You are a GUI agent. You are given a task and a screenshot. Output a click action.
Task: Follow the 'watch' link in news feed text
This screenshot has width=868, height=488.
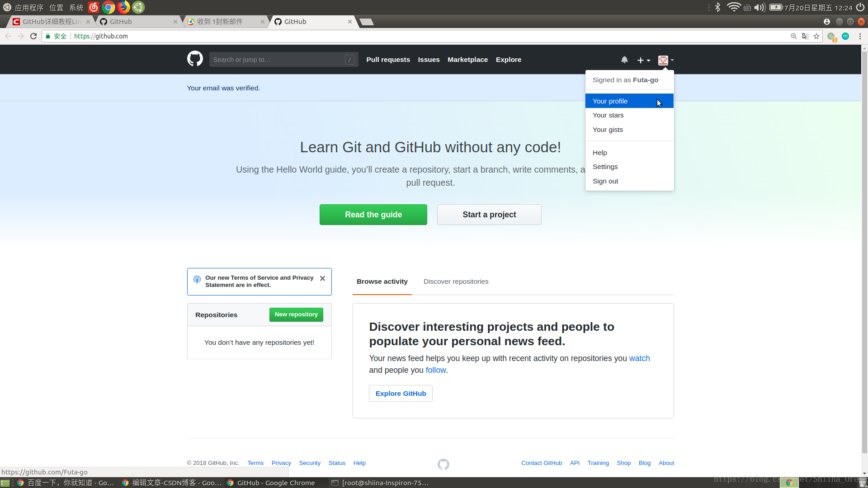(639, 358)
